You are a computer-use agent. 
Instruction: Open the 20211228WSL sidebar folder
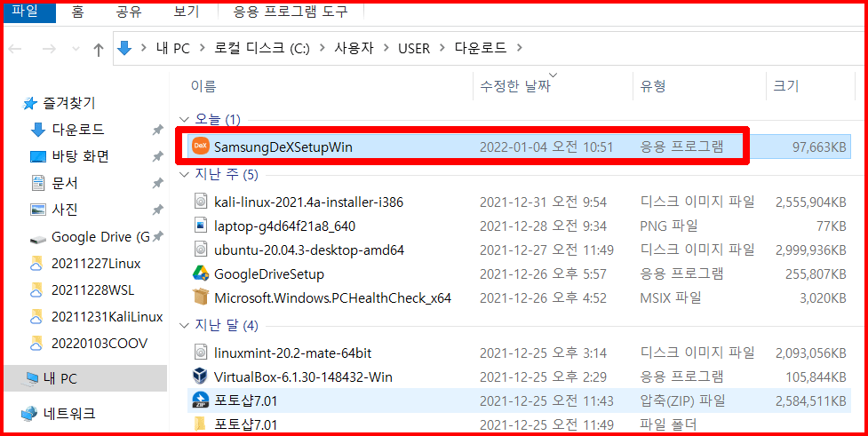click(x=92, y=290)
